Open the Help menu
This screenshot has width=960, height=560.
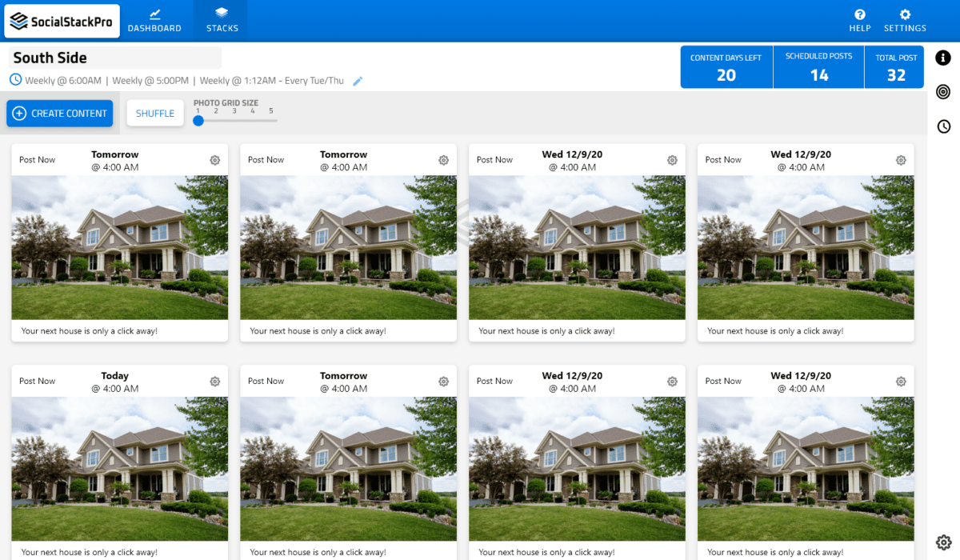[x=860, y=21]
